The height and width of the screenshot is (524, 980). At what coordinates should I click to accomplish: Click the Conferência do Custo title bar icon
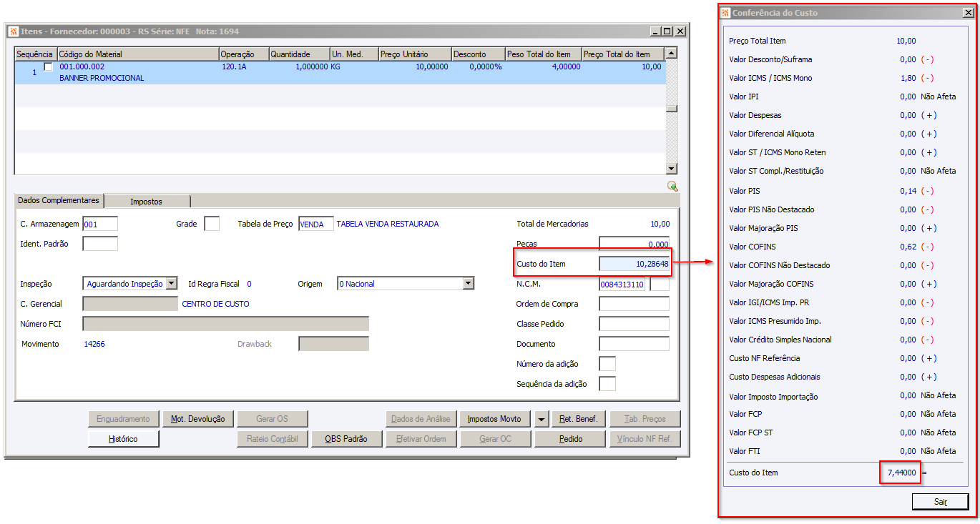point(725,13)
